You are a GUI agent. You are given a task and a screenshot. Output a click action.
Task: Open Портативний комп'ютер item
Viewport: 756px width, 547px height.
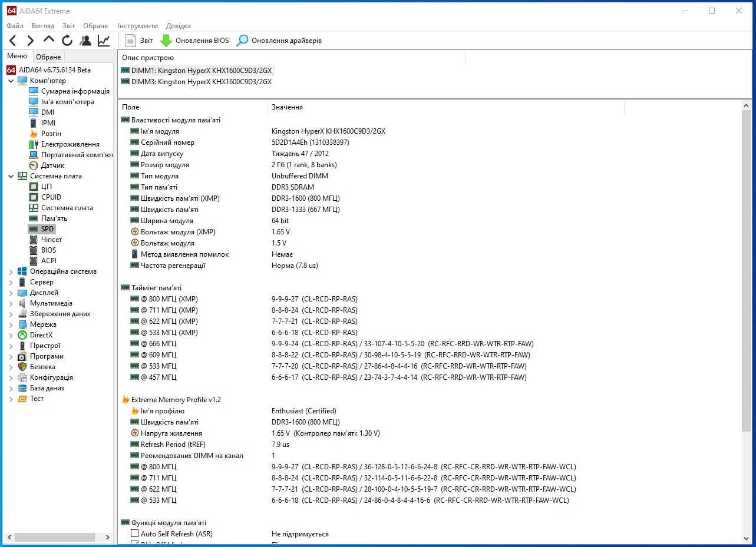77,155
